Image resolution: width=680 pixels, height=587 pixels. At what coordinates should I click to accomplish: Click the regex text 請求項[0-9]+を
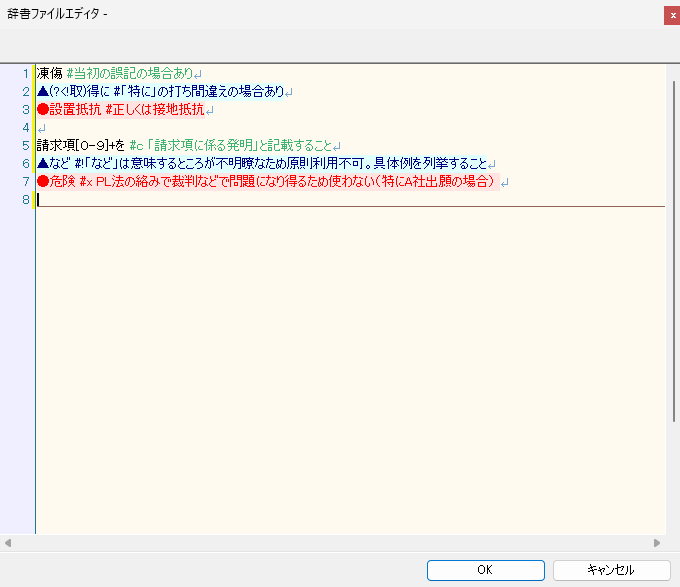(81, 145)
